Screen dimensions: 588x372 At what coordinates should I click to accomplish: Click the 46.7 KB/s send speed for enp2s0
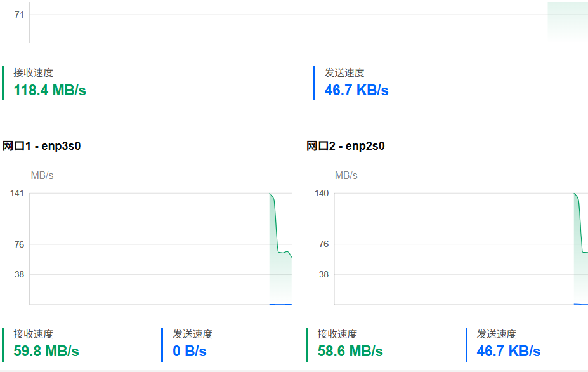[x=509, y=351]
